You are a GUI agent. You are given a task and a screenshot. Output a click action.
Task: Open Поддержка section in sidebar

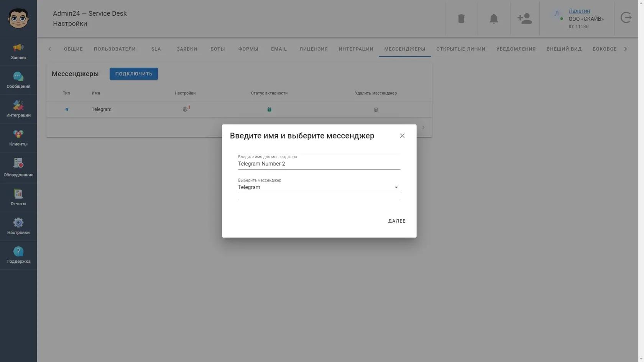click(x=18, y=255)
